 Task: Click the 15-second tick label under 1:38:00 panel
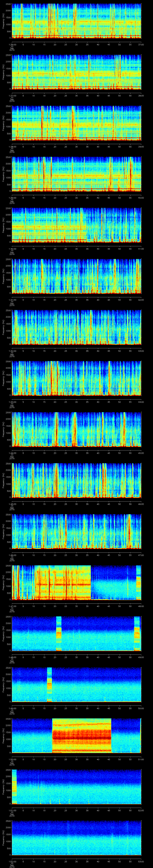pos(44,147)
